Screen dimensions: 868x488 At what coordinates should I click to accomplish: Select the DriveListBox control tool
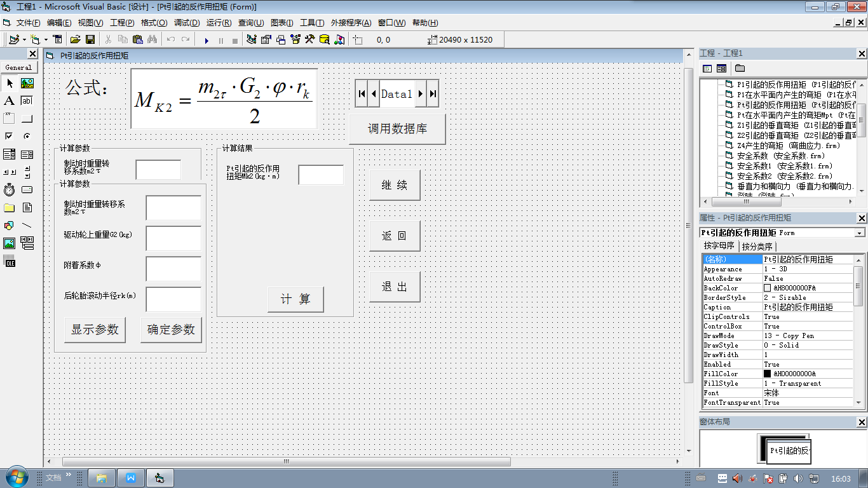point(27,190)
